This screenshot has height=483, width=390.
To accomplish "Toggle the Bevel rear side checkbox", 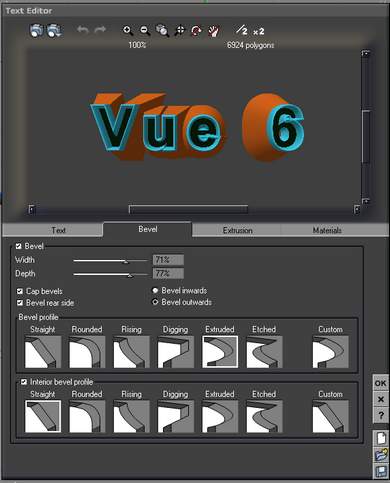I will (20, 303).
